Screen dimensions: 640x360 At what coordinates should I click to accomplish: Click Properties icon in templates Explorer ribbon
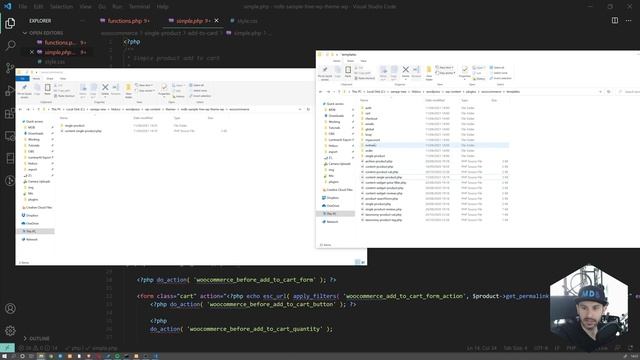464,71
